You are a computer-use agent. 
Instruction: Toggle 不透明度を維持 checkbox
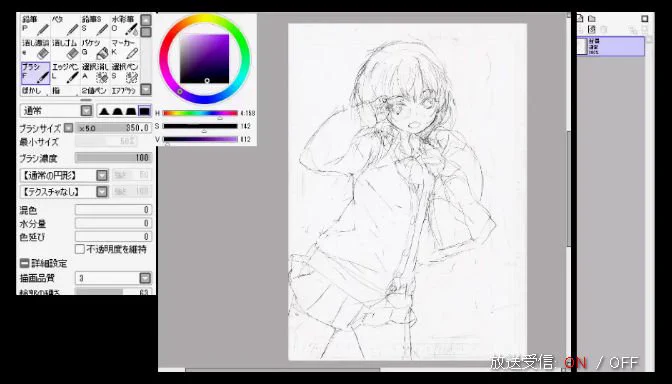[80, 249]
